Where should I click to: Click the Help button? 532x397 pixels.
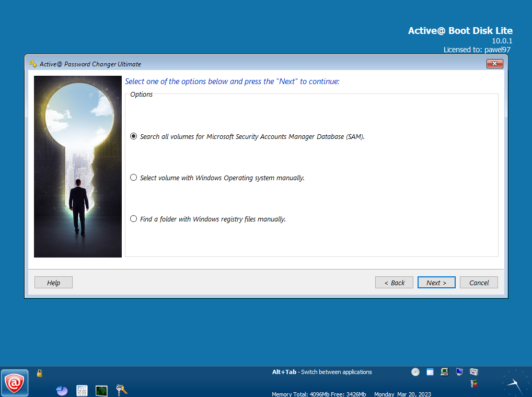(54, 283)
